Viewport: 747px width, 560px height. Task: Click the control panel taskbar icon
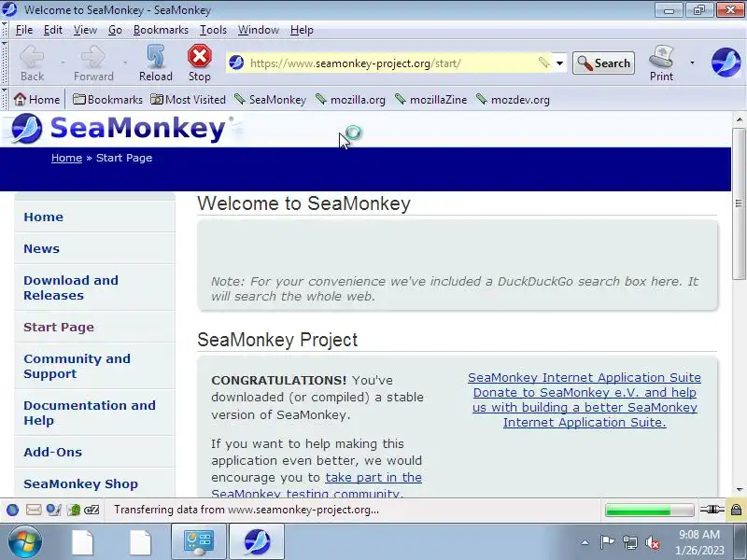pyautogui.click(x=199, y=542)
